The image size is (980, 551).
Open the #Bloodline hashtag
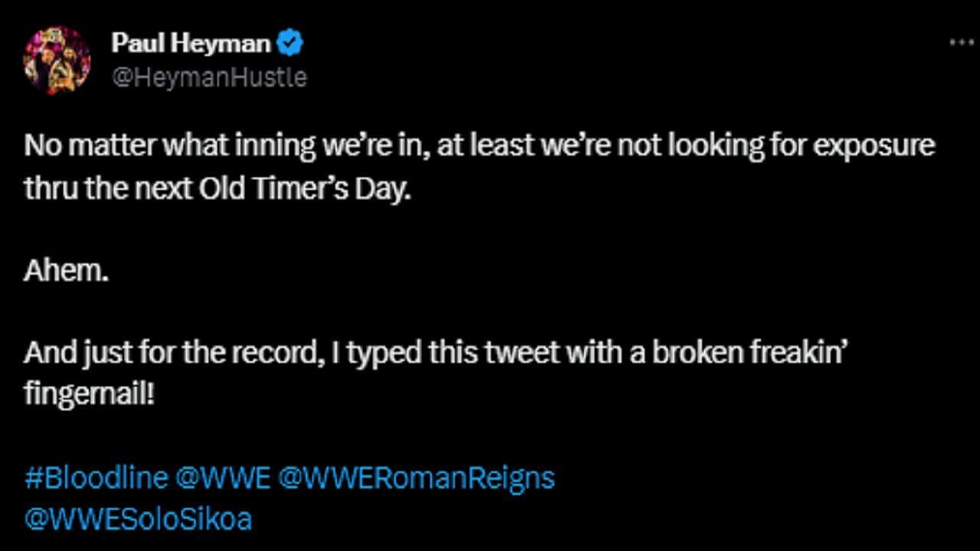[x=96, y=478]
